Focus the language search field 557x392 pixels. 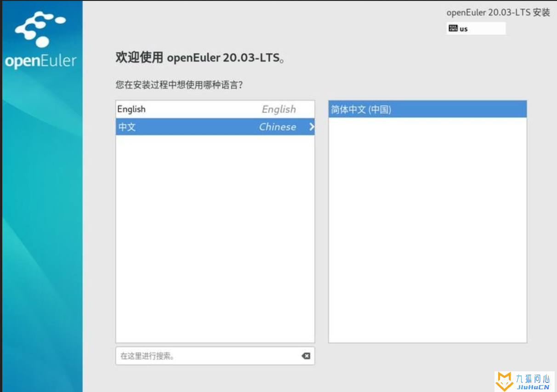point(215,356)
